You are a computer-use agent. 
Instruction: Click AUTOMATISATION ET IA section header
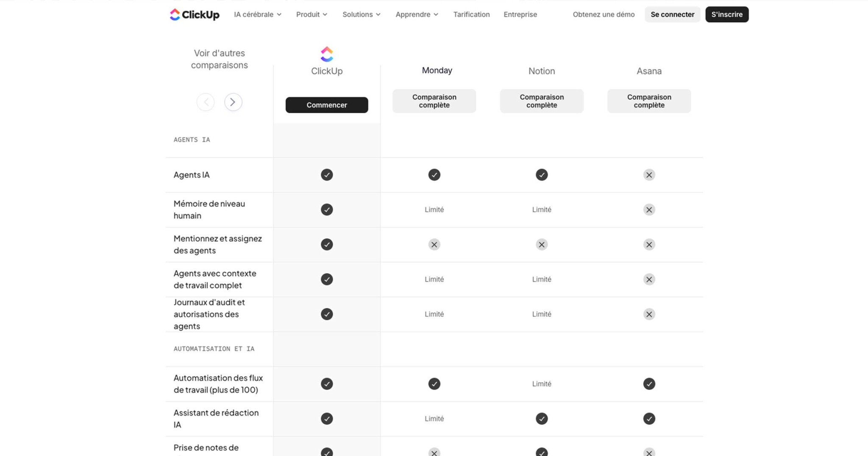[214, 349]
